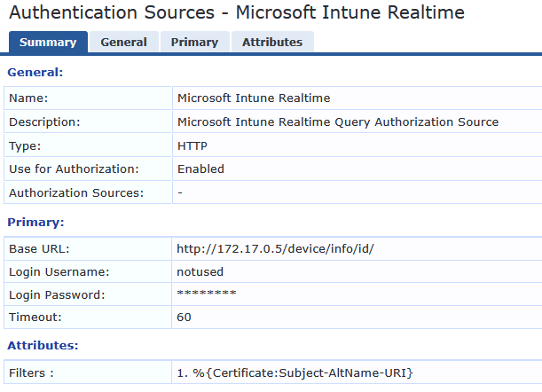Click the Base URL: label

click(39, 249)
